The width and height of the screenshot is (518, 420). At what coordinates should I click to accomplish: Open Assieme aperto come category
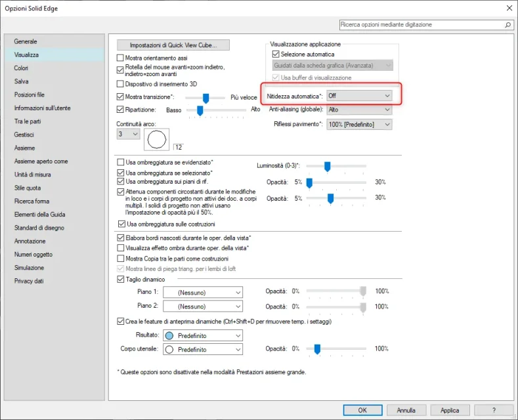[x=54, y=161]
